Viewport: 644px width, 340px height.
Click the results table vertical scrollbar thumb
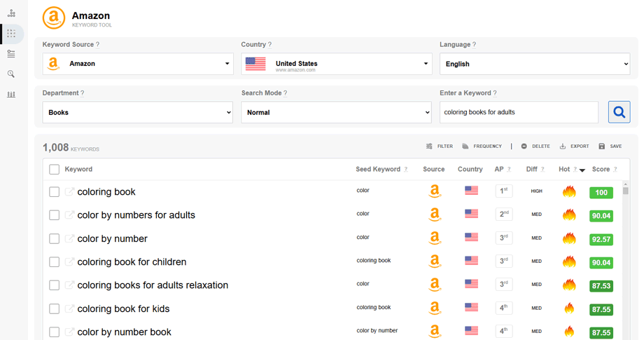(x=626, y=191)
